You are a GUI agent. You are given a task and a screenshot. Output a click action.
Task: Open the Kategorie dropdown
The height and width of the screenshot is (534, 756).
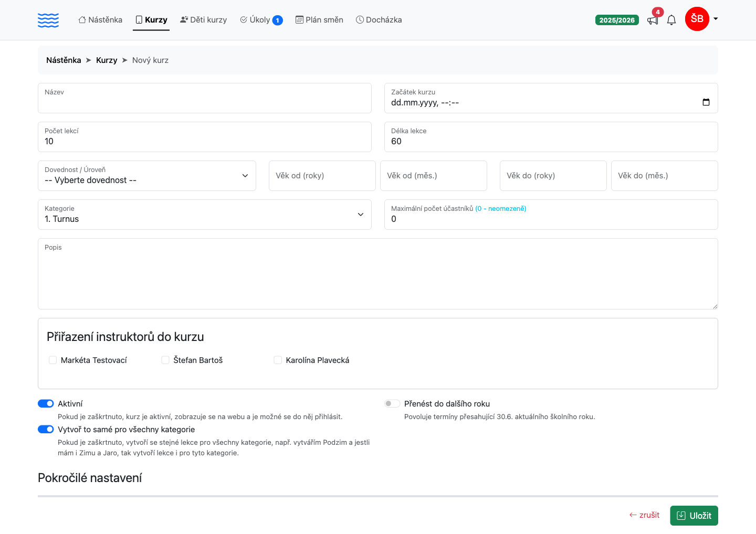tap(205, 215)
